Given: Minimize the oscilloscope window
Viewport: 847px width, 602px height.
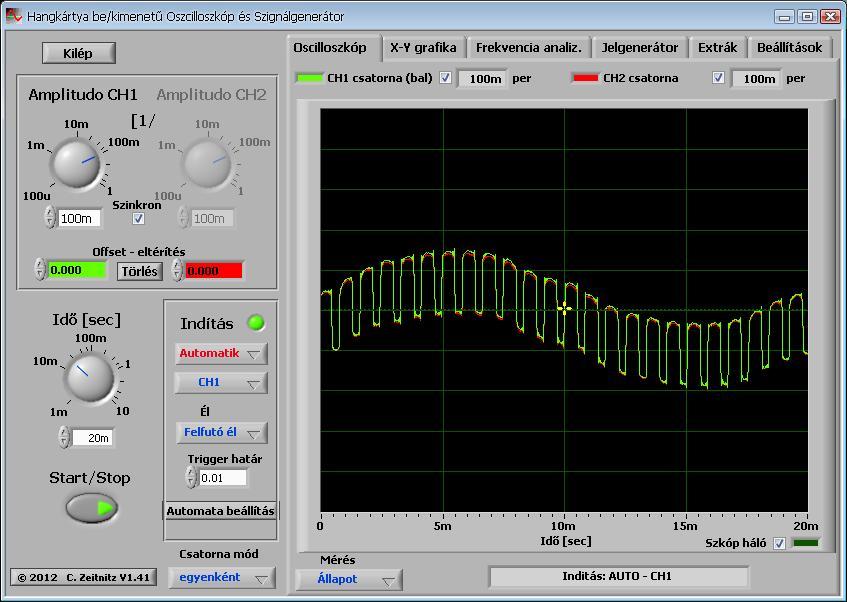Looking at the screenshot, I should pos(784,16).
